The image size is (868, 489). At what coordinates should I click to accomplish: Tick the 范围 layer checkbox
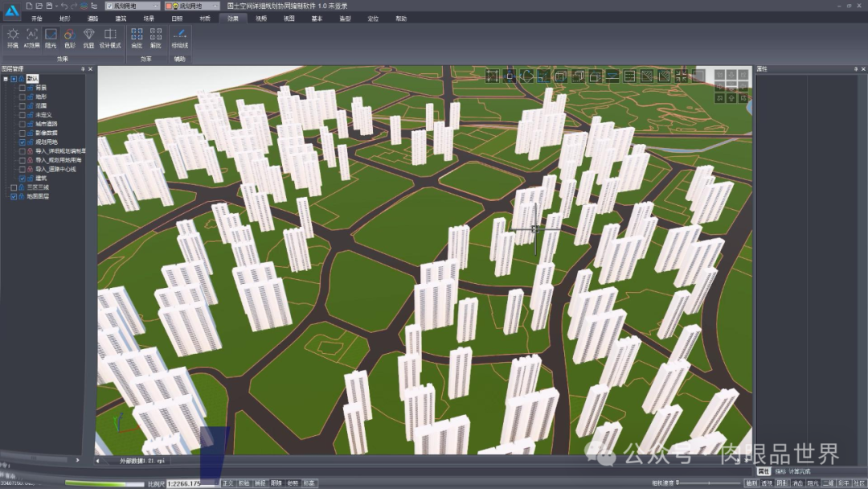pos(23,106)
